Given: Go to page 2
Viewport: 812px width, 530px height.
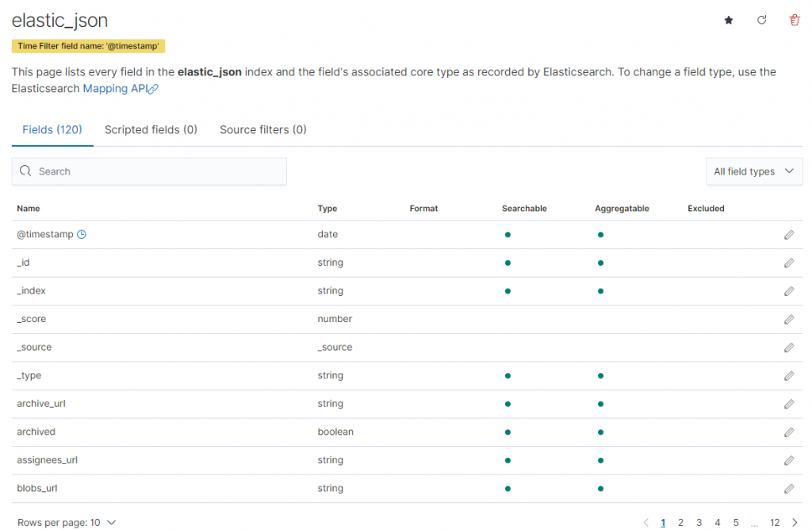Looking at the screenshot, I should (x=680, y=522).
